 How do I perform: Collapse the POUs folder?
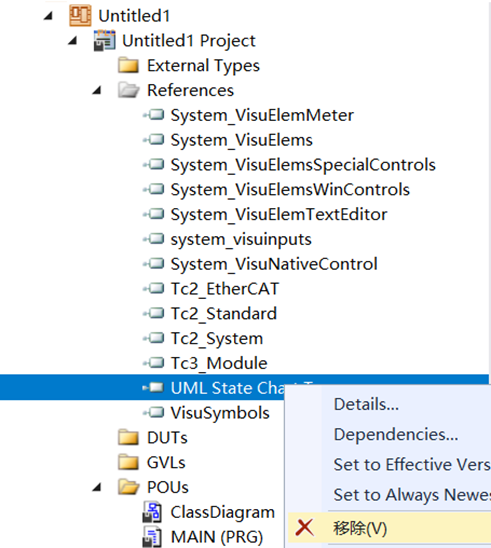tap(97, 487)
